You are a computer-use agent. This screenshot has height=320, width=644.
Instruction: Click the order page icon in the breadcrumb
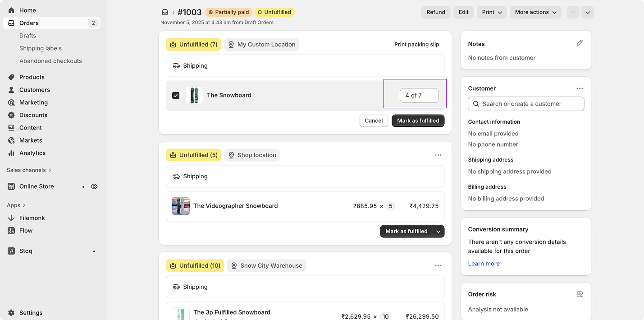165,12
